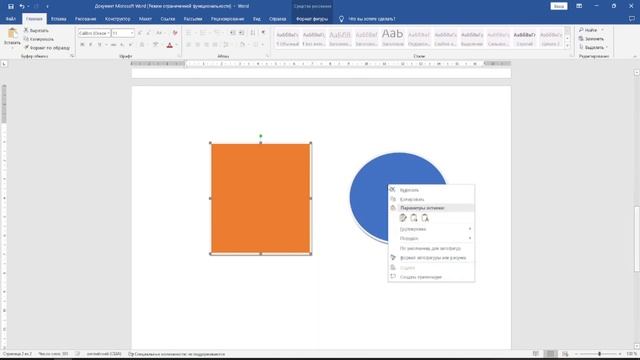This screenshot has height=360, width=640.
Task: Choose Format AutoShape or Picture menu entry
Action: (x=431, y=258)
